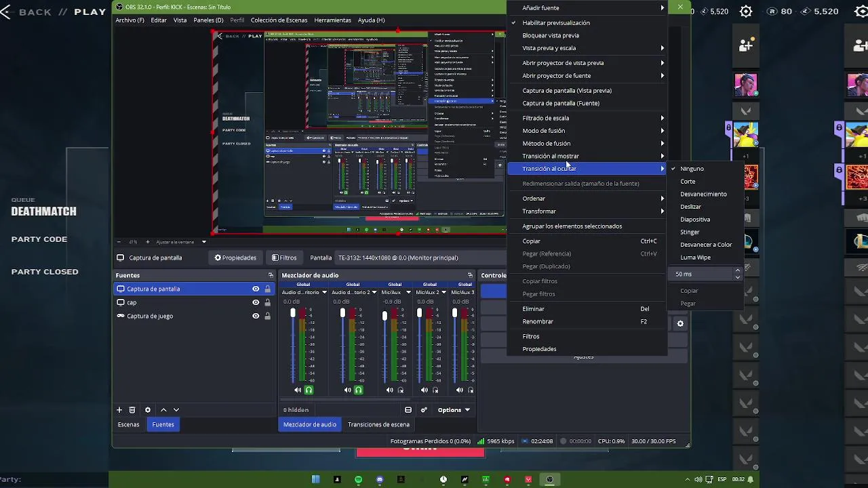Click the Mic/Aux 2 headphones monitor icon
Viewport: 868px width, 488px height.
[x=435, y=390]
